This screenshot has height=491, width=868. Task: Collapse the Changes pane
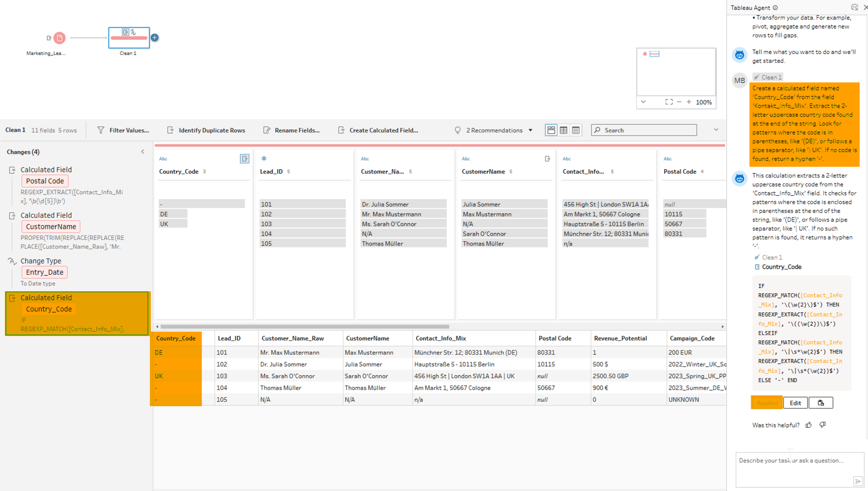pos(143,152)
